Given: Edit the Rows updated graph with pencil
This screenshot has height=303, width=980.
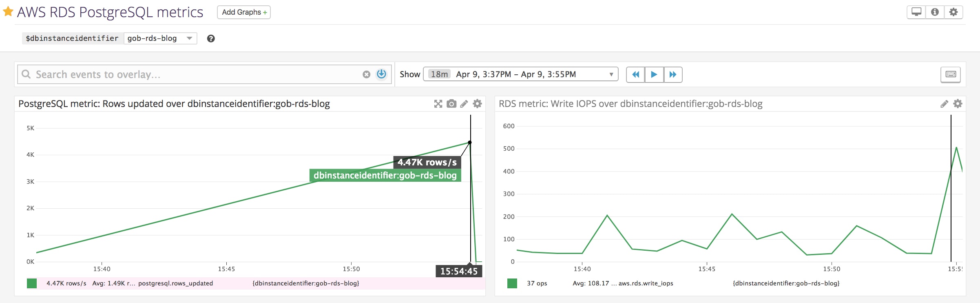Looking at the screenshot, I should coord(464,104).
